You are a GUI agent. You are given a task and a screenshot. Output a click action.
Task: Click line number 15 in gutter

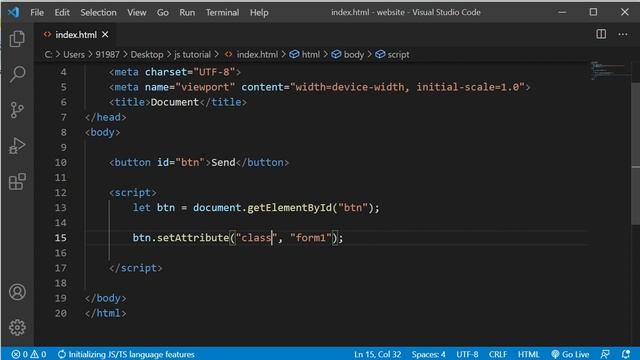(x=60, y=238)
